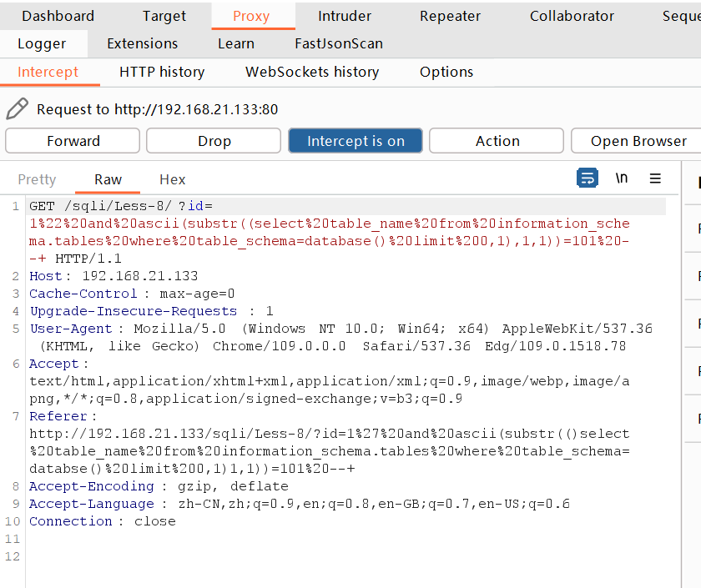The height and width of the screenshot is (588, 701).
Task: Click the User-Agent header name
Action: pyautogui.click(x=71, y=329)
